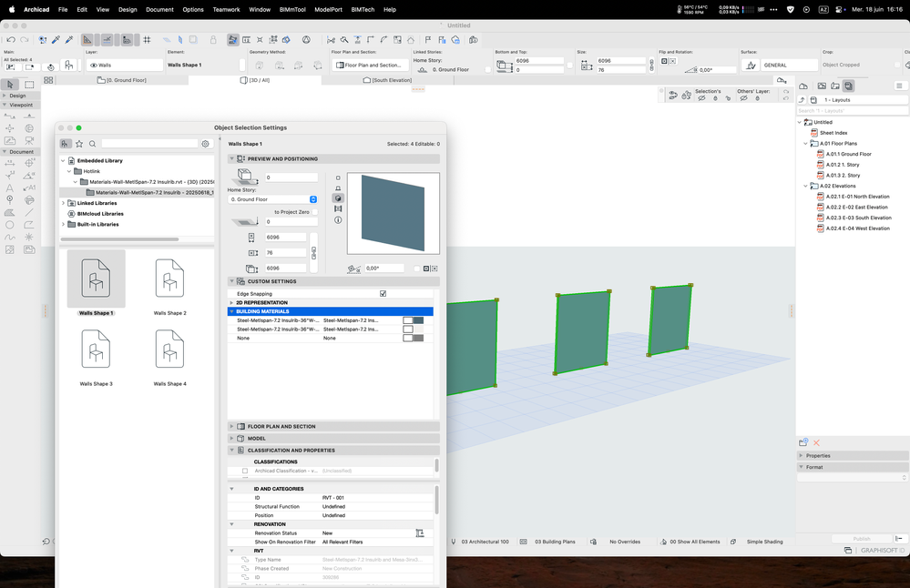Click the undo arrow in the toolbar
The width and height of the screenshot is (910, 588).
click(11, 40)
